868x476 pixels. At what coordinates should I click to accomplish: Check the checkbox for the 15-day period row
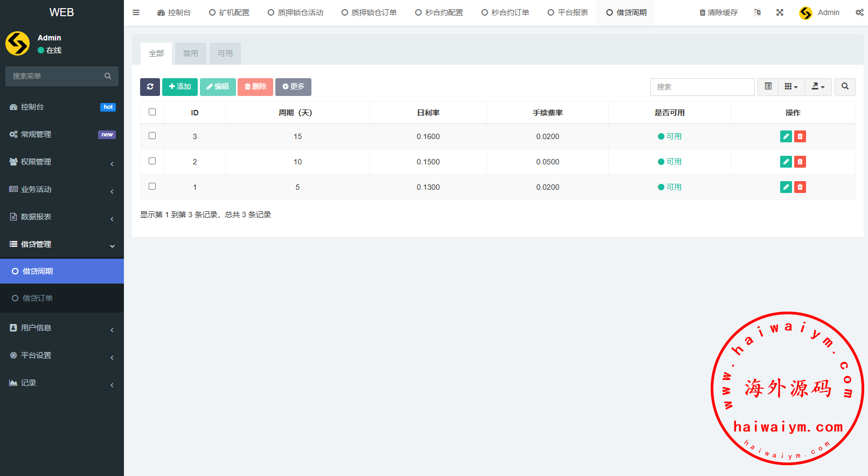point(152,136)
